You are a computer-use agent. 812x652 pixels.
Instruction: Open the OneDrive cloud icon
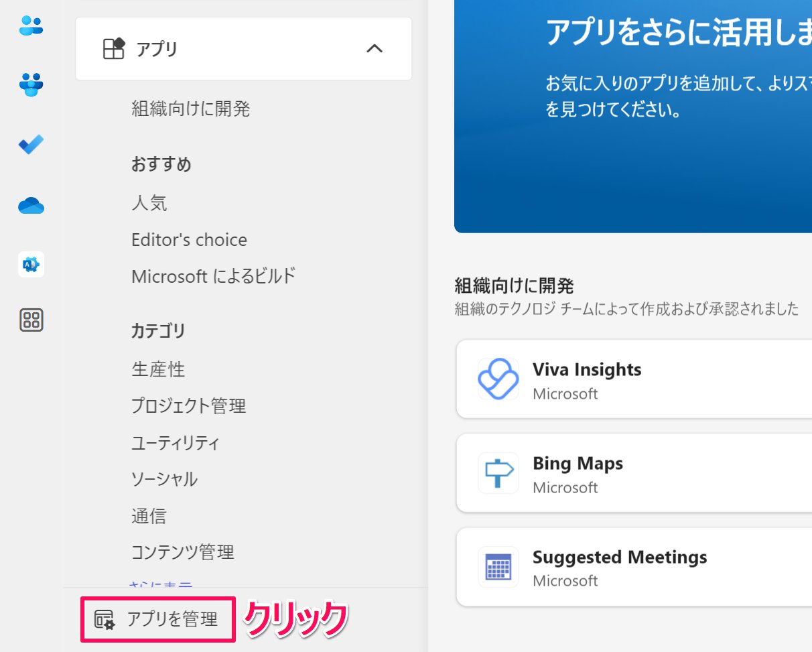[x=31, y=206]
